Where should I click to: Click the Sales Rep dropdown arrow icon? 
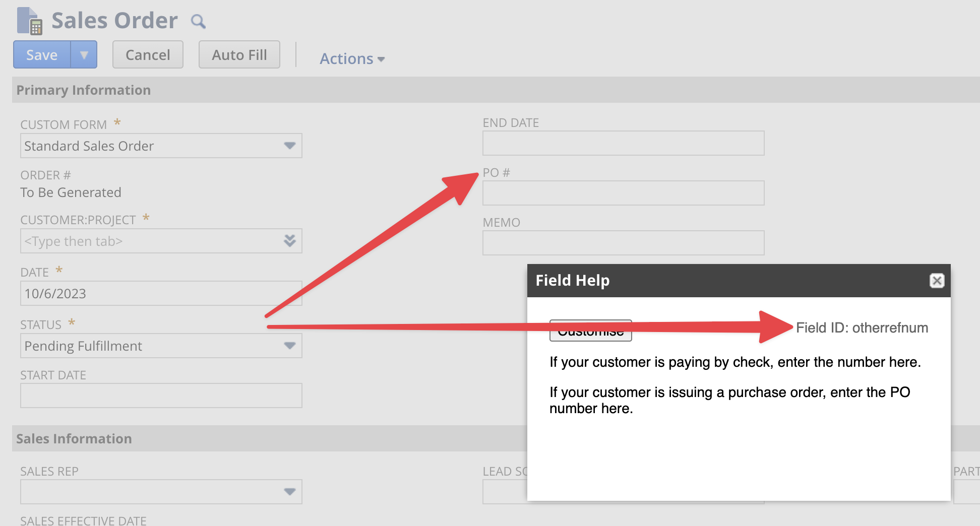click(x=289, y=491)
